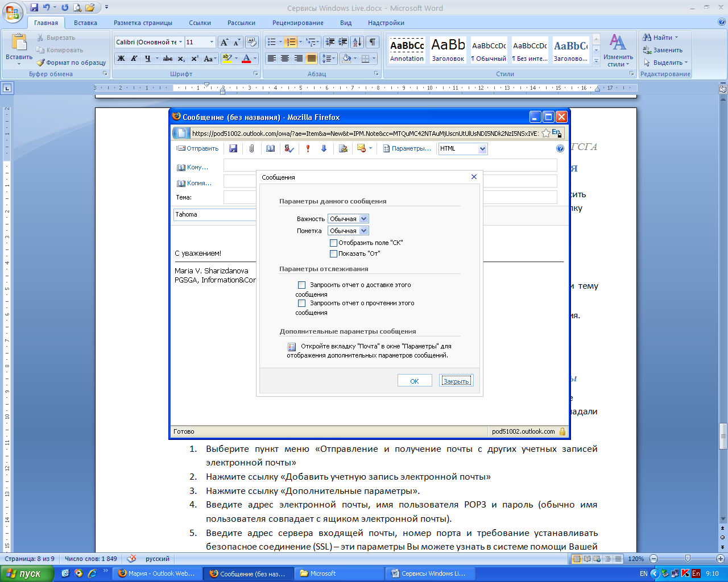Open the font name dropdown (Calibri)

click(180, 42)
